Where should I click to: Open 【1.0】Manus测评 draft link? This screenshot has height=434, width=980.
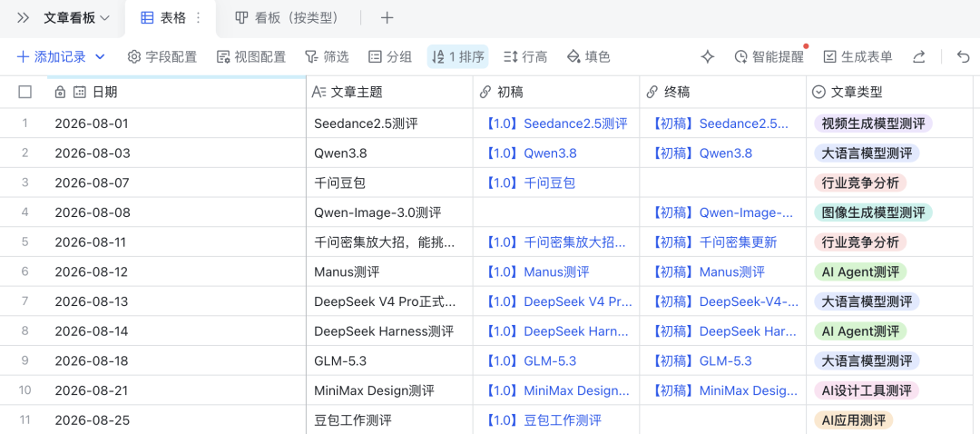tap(537, 272)
